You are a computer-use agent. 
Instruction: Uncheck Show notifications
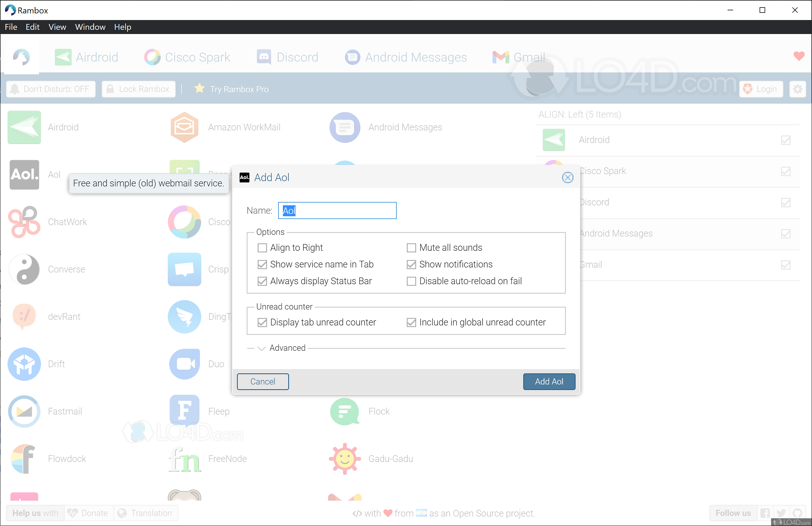411,265
